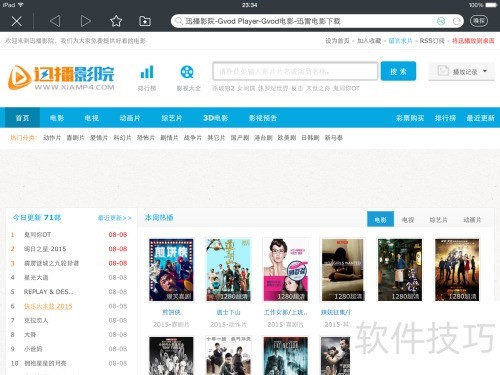Close the browser page with X

[x=17, y=21]
